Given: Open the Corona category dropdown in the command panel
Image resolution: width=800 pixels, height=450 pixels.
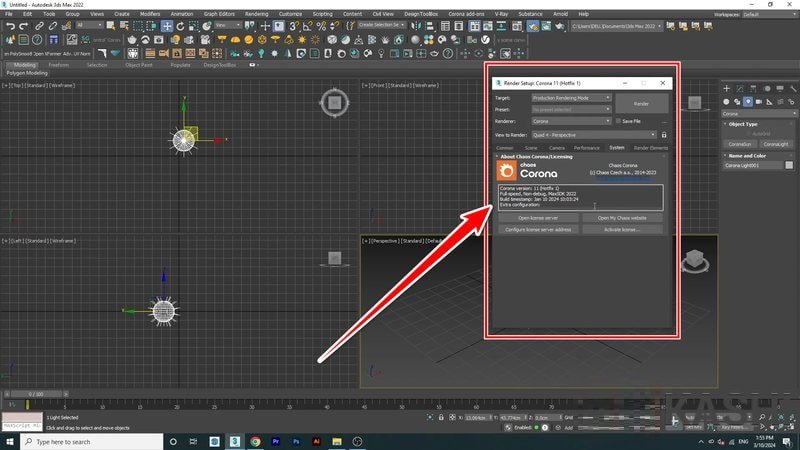Looking at the screenshot, I should [x=759, y=114].
